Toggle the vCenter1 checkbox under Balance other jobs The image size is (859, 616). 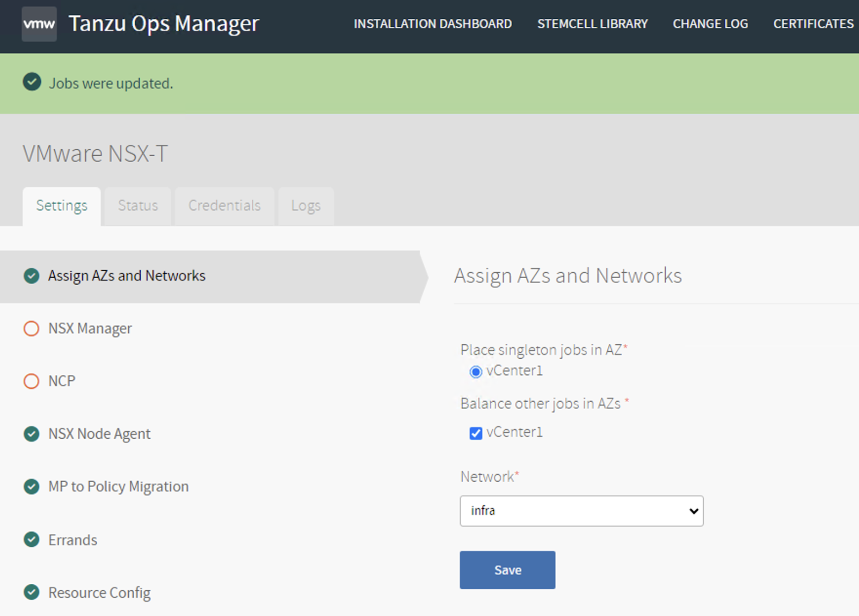pos(476,433)
